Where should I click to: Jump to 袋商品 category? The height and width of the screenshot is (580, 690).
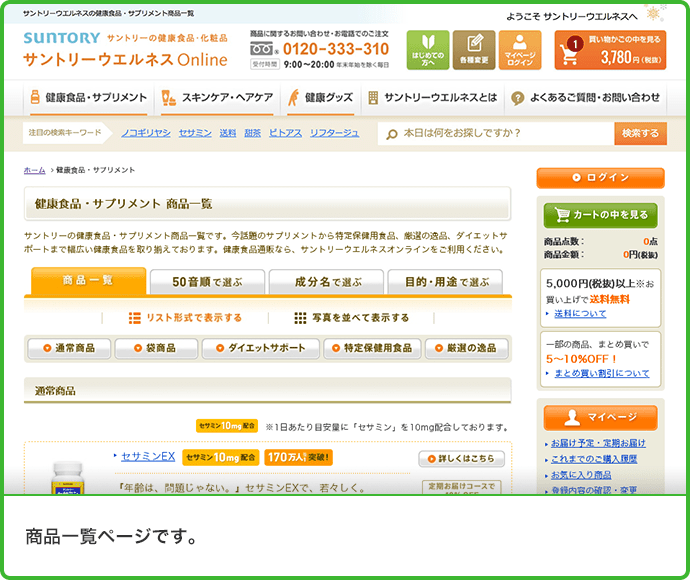pos(156,349)
